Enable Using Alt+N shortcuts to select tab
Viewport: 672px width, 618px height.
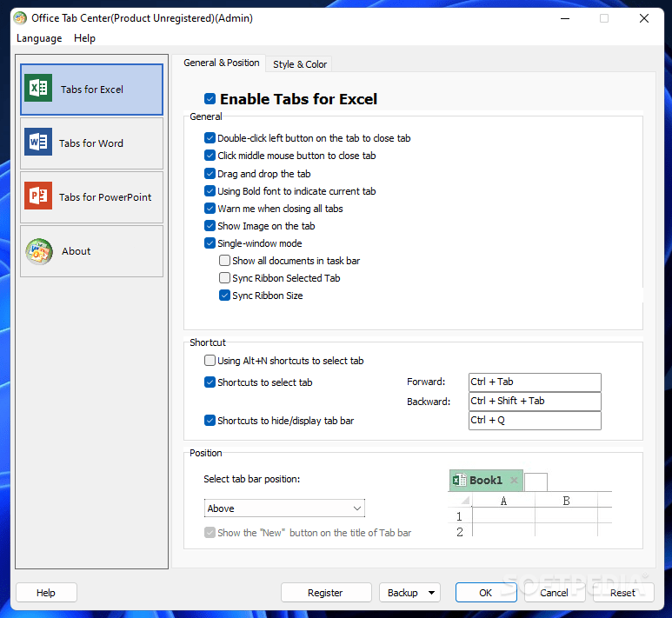click(x=210, y=361)
